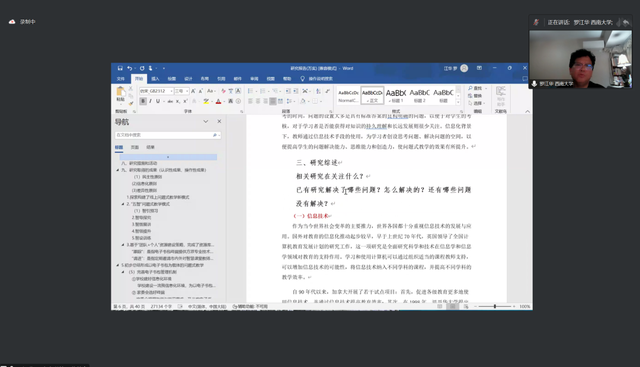Click the Decrease Indent icon
This screenshot has width=640, height=367.
click(x=289, y=91)
